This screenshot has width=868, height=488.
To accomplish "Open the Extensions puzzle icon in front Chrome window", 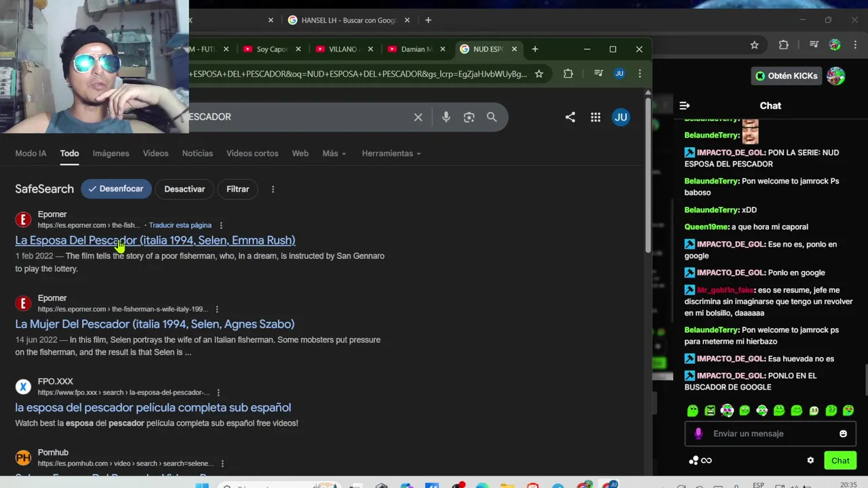I will point(568,74).
